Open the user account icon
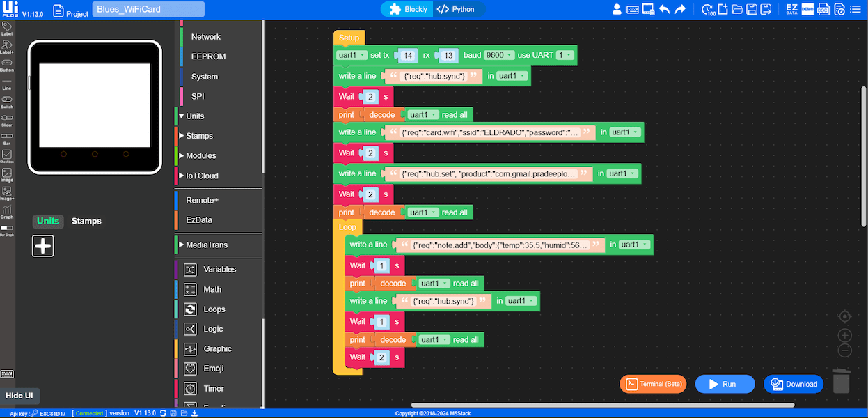Image resolution: width=868 pixels, height=418 pixels. click(x=617, y=10)
